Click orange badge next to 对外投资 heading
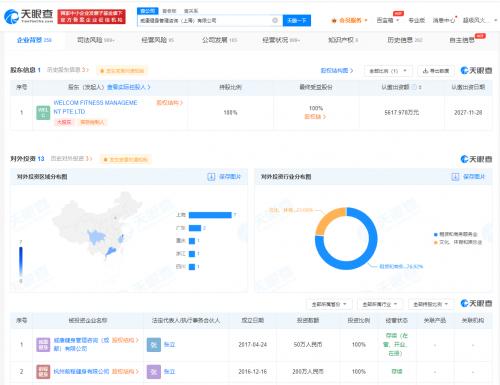This screenshot has width=500, height=385. click(x=126, y=159)
